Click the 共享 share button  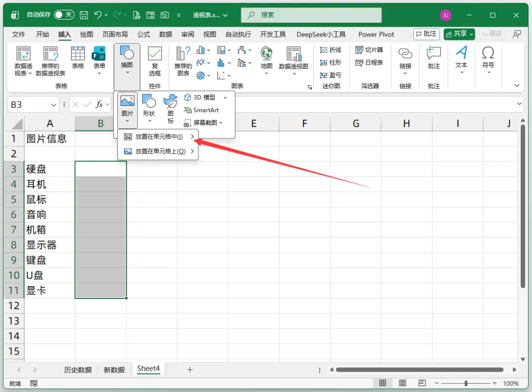point(460,34)
